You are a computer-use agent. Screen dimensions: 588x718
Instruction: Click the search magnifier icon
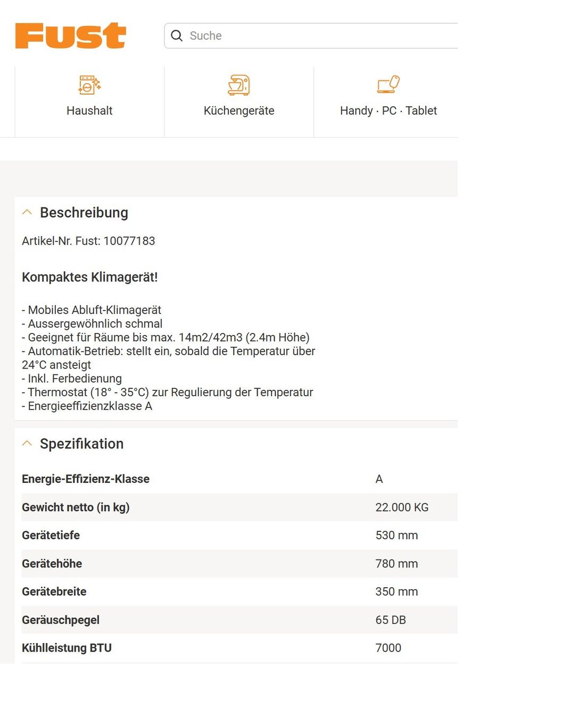[177, 36]
